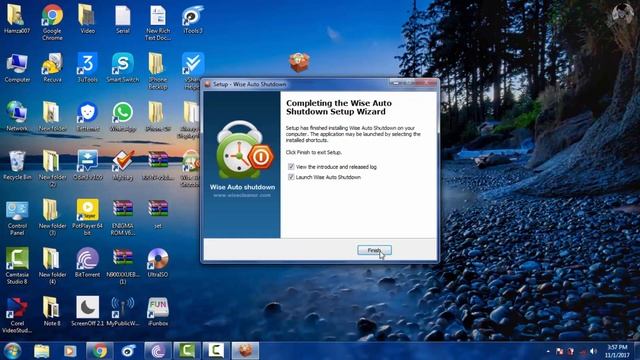The image size is (640, 360).
Task: Open Windows Media Player taskbar icon
Action: tap(70, 351)
